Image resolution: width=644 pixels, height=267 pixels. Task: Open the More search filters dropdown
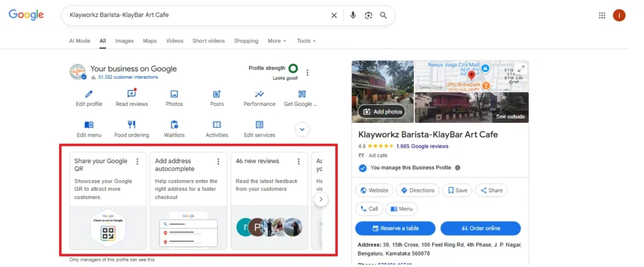pyautogui.click(x=277, y=41)
